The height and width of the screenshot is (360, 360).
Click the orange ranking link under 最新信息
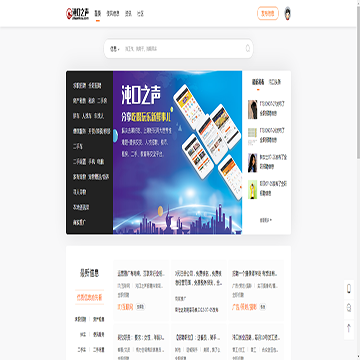coord(89,297)
